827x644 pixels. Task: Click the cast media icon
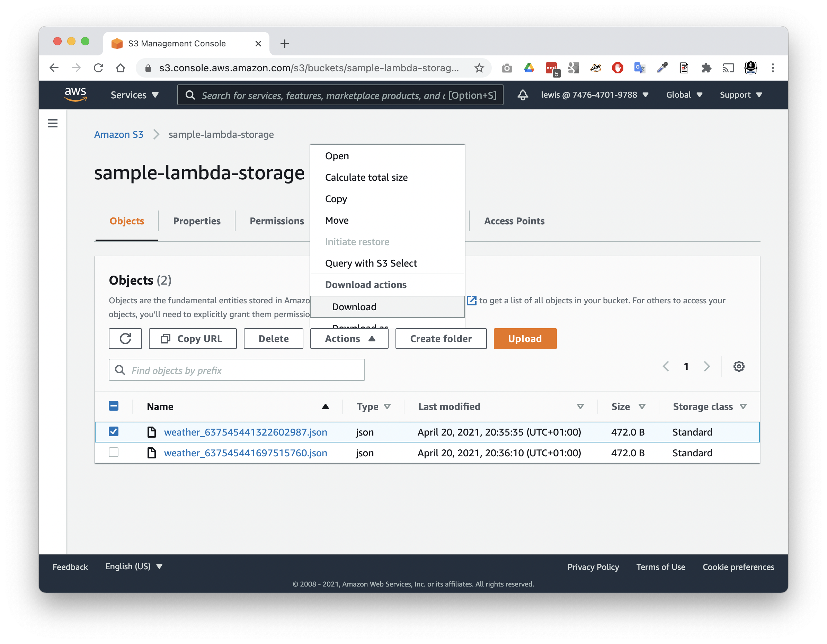coord(728,68)
